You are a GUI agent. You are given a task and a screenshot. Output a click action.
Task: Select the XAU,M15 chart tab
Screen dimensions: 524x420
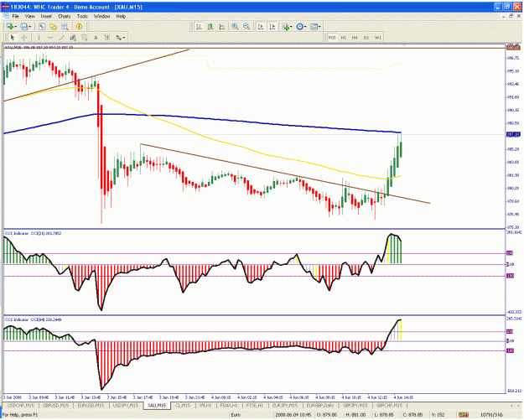[x=157, y=405]
